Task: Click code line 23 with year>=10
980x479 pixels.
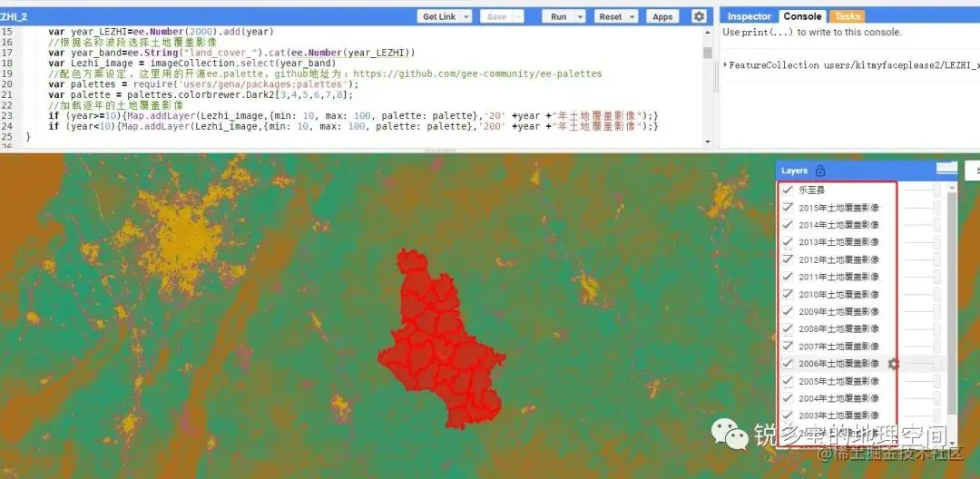Action: [353, 116]
